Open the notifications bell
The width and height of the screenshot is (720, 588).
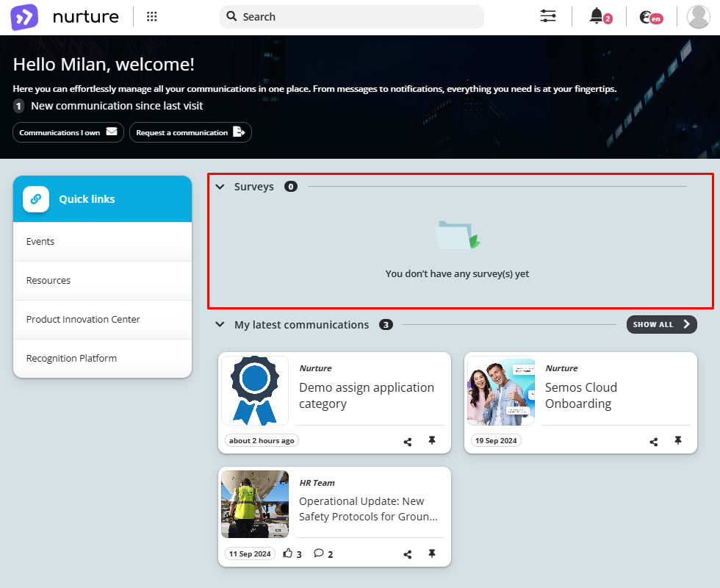point(597,16)
